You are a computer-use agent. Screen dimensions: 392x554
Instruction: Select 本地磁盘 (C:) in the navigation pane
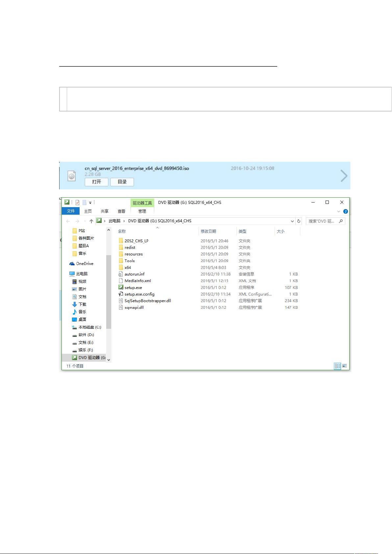(89, 327)
